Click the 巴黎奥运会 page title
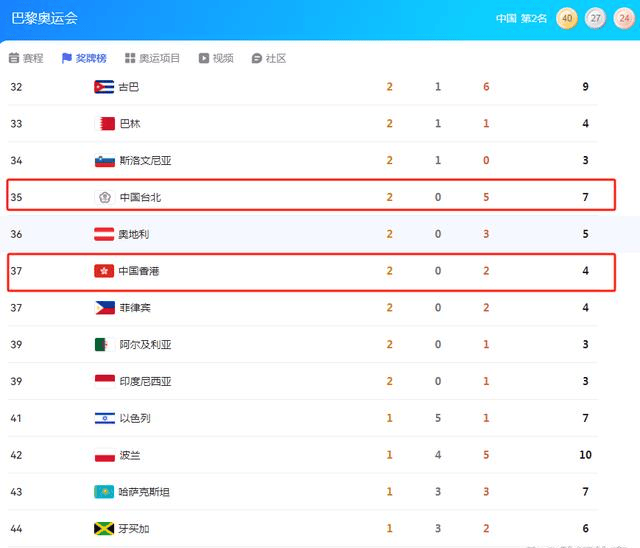The image size is (640, 548). coord(44,18)
